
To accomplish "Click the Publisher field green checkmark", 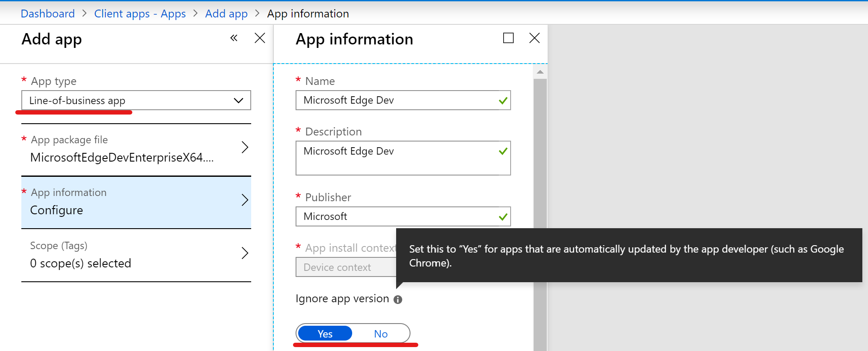I will point(503,216).
